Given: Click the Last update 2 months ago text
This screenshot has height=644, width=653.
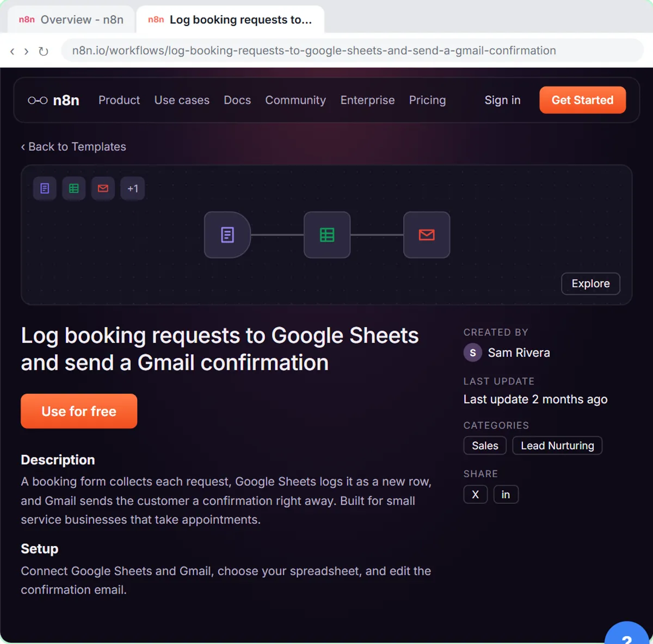Looking at the screenshot, I should coord(535,399).
